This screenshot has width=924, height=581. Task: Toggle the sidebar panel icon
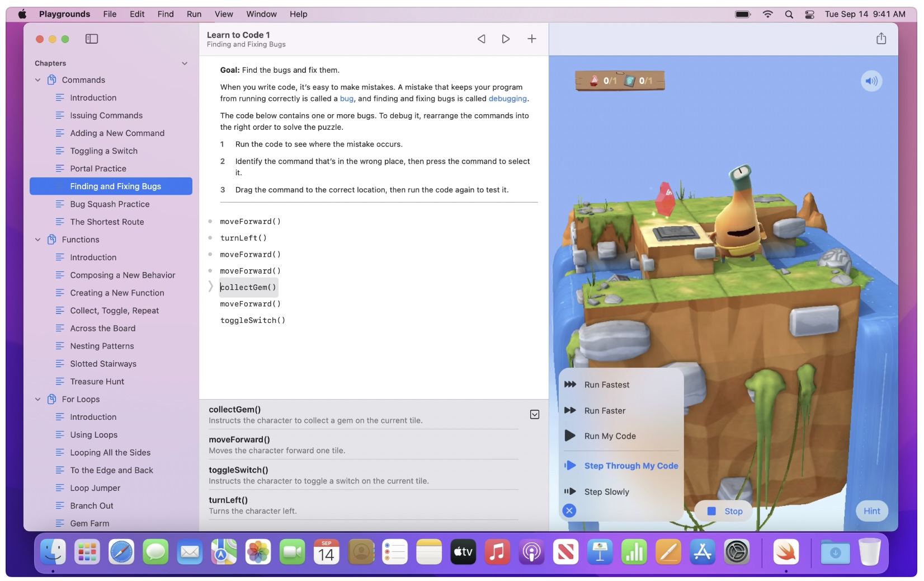(92, 39)
